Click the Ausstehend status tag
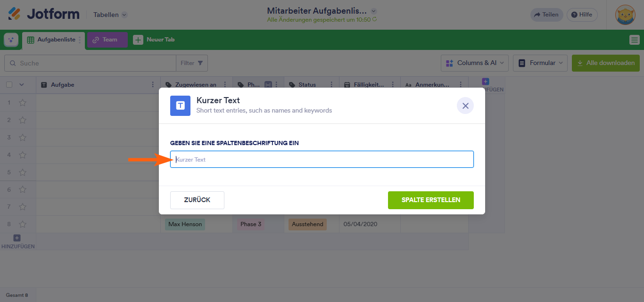 click(307, 224)
